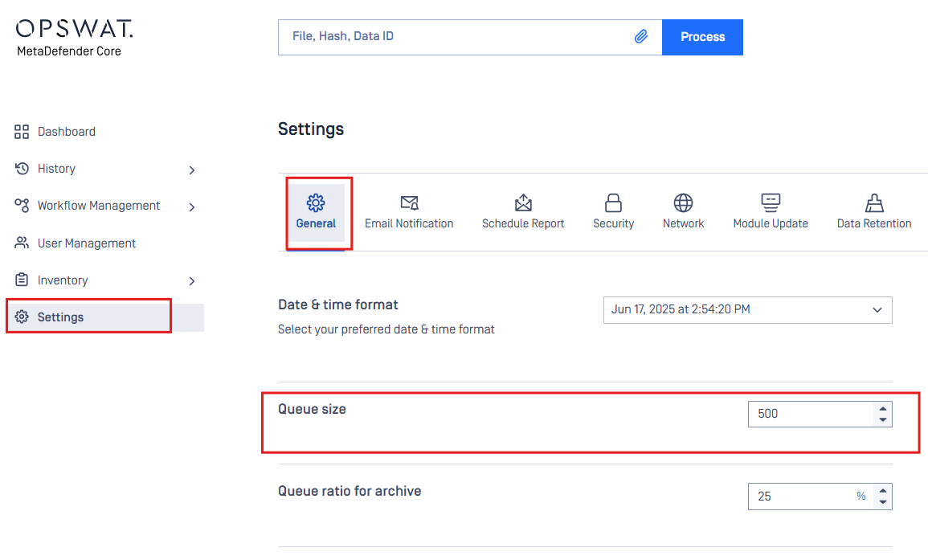This screenshot has width=928, height=560.
Task: Switch to the Email Notification tab
Action: pos(409,212)
